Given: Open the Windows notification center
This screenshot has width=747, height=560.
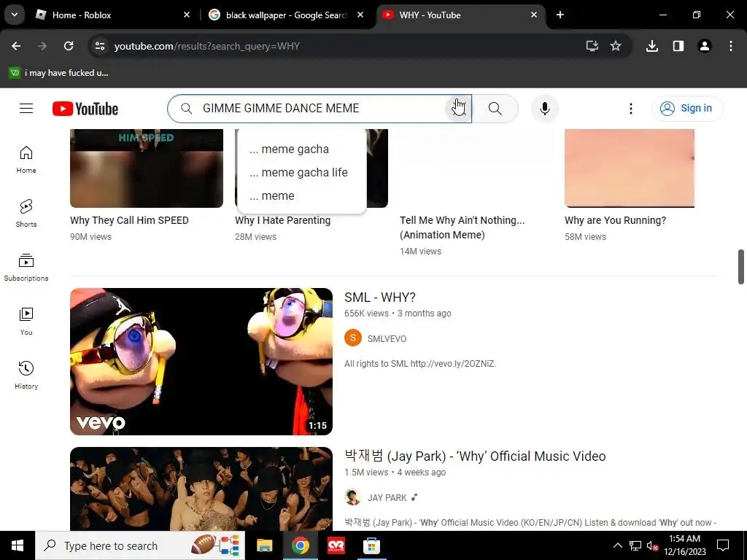Looking at the screenshot, I should [723, 545].
